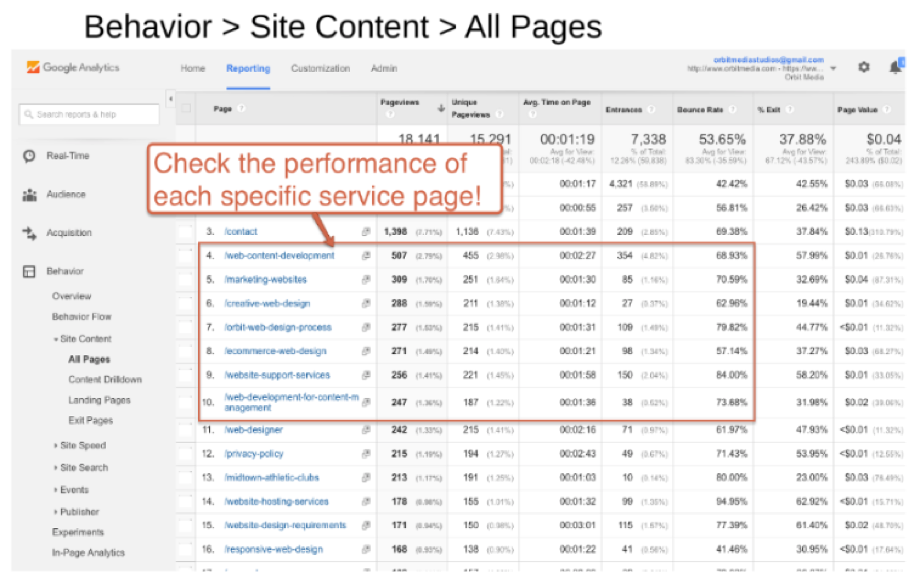Open Behavior Overview report

pos(72,296)
